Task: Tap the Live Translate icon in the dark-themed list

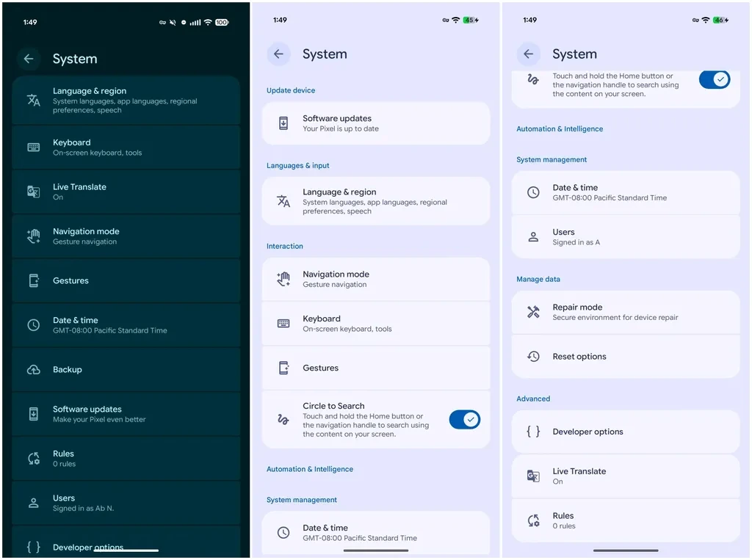Action: point(33,192)
